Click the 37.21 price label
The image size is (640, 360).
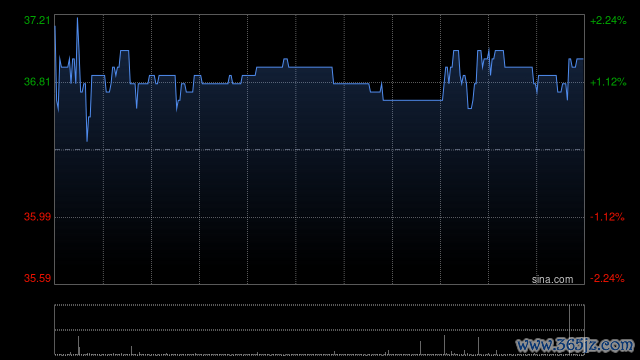[x=37, y=20]
